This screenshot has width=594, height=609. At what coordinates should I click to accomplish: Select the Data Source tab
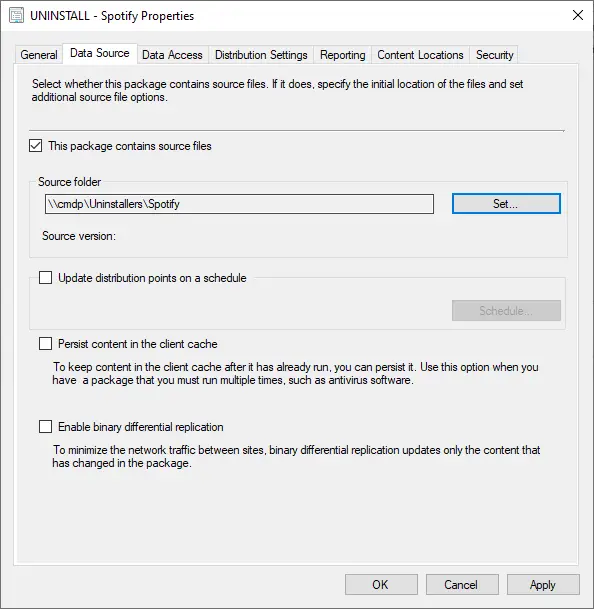[99, 53]
